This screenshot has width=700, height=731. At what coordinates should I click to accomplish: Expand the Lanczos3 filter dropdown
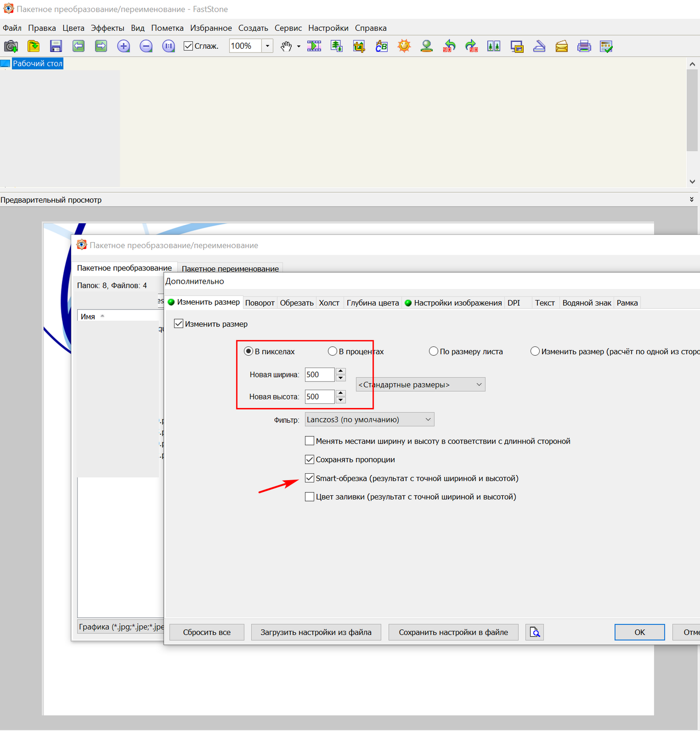[x=369, y=420]
